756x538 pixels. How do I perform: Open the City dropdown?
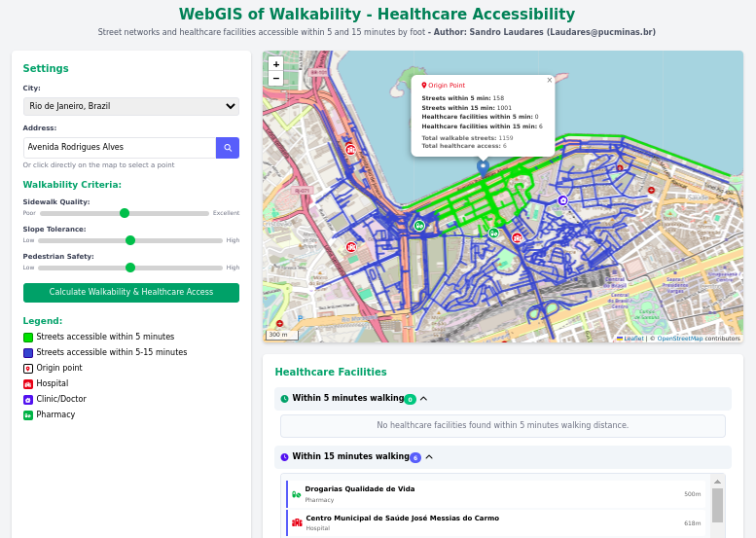point(131,106)
